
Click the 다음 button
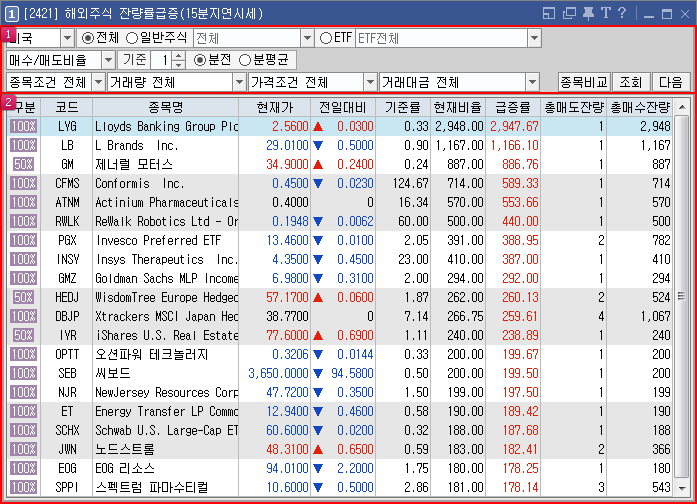671,82
